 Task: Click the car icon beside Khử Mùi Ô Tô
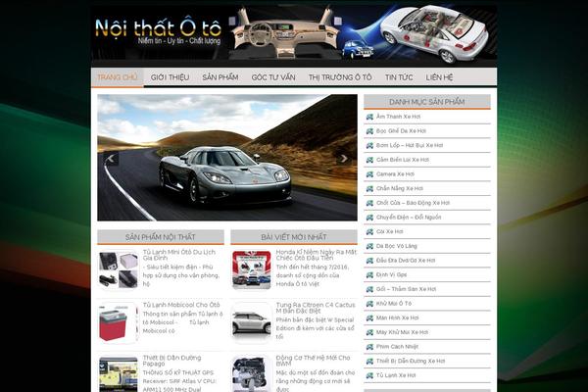point(369,304)
